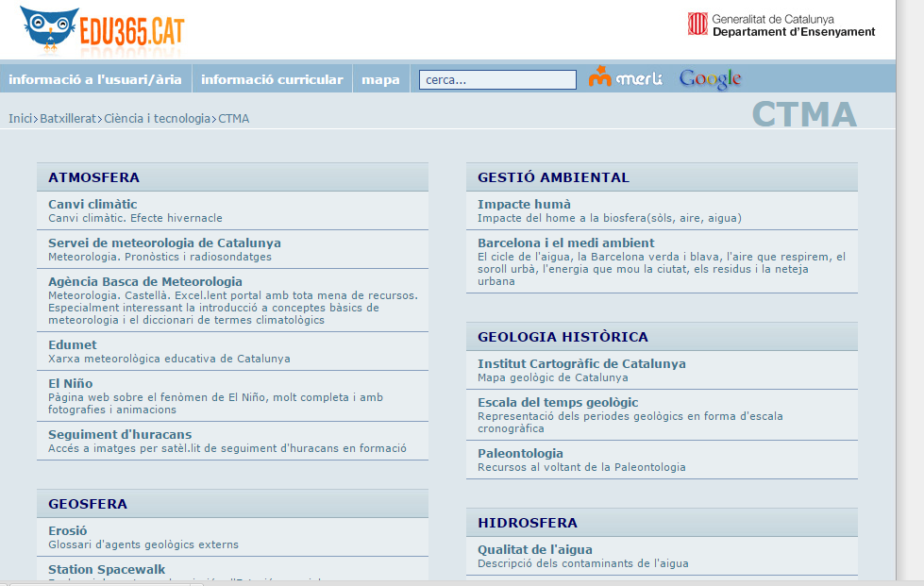Open the informació a l'usuari/ària menu

pyautogui.click(x=95, y=79)
